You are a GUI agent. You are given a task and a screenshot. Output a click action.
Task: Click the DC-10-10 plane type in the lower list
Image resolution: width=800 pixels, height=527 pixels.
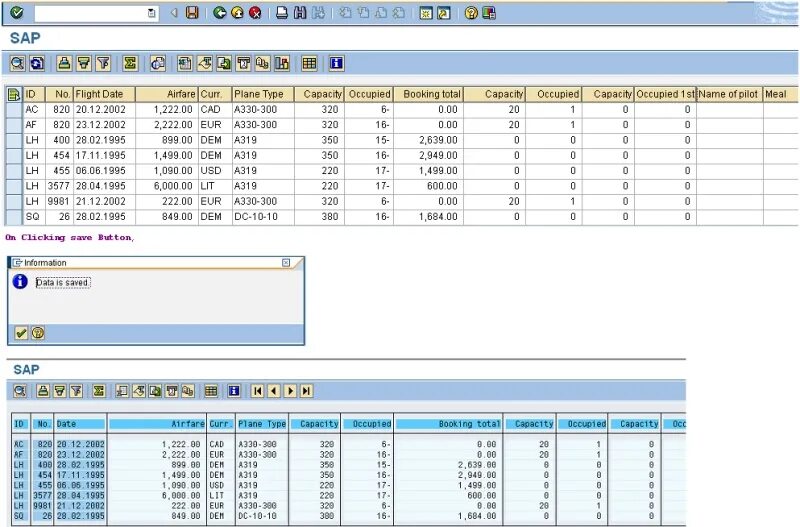click(x=257, y=516)
